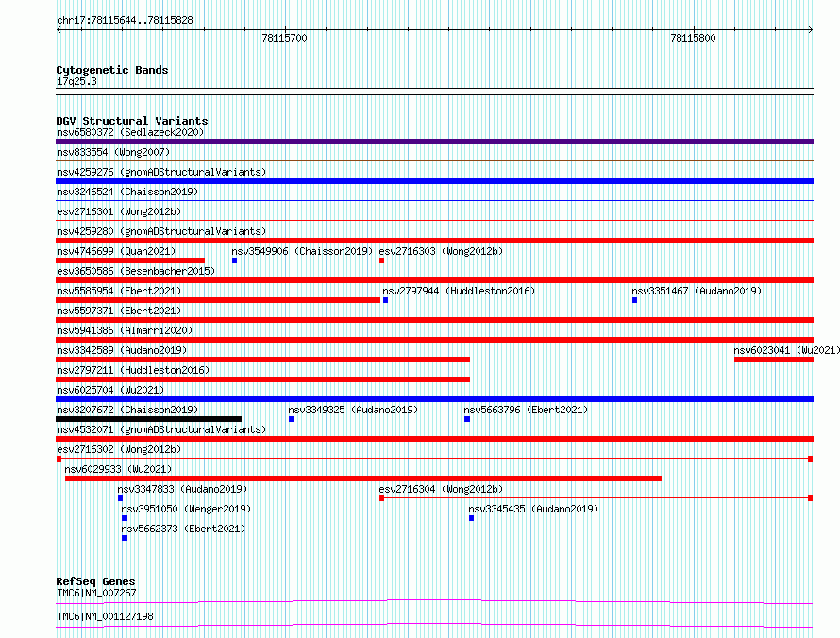840x638 pixels.
Task: Open the nsv6580372 (Sedlazeck2020) variant label
Action: click(x=130, y=132)
